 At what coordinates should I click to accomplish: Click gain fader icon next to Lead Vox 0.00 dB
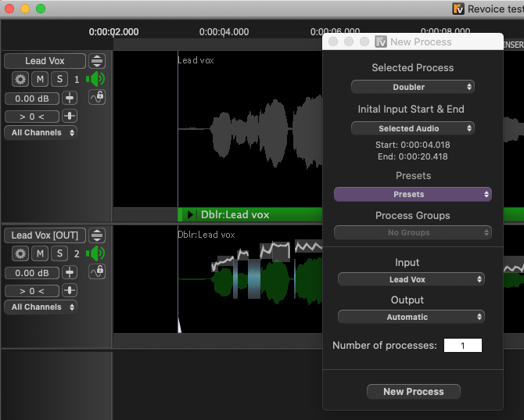point(70,99)
